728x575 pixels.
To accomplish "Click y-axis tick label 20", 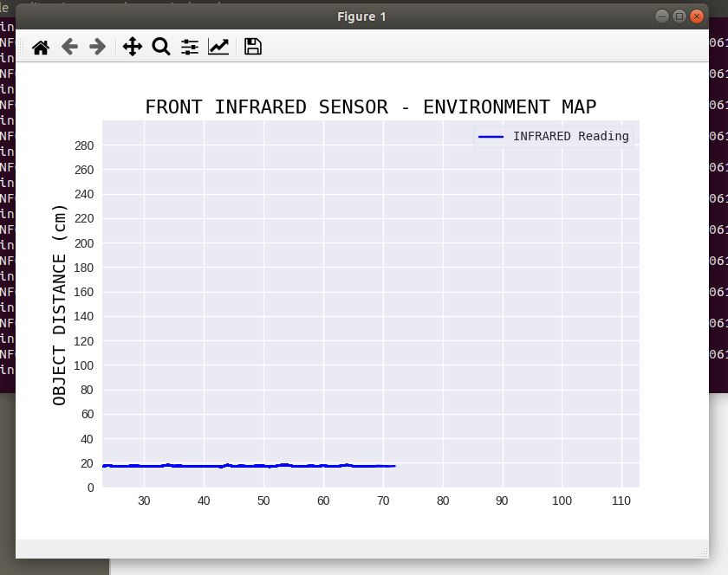I will [x=87, y=463].
